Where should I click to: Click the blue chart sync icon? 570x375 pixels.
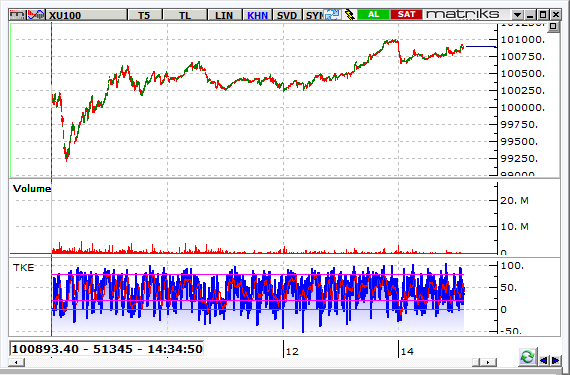pos(332,15)
